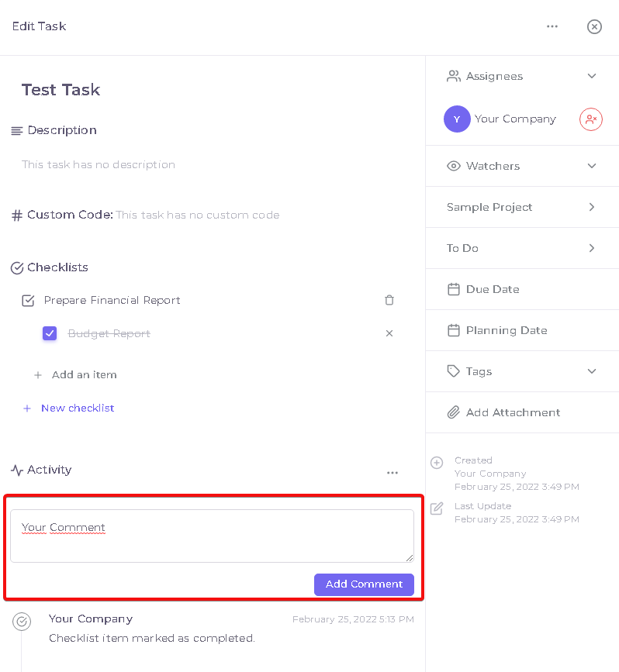Open the To Do status selector
619x672 pixels.
(522, 248)
